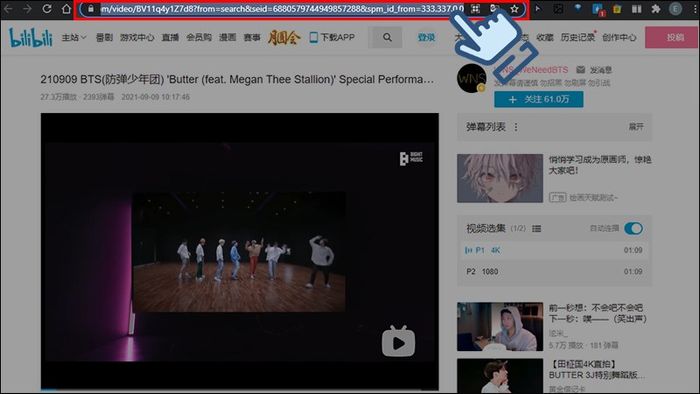
Task: Open the 田柾国4K直拍 recommended video title
Action: 597,369
